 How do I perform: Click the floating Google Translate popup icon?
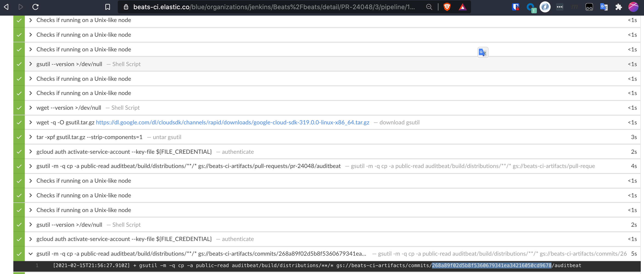click(483, 52)
